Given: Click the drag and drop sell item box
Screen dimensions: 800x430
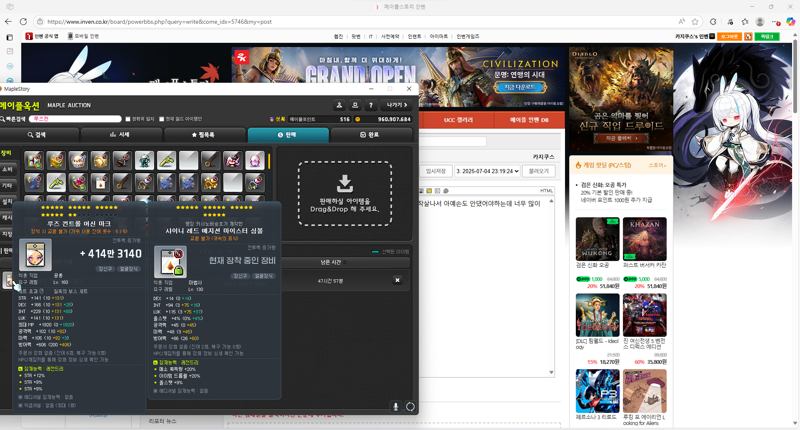Looking at the screenshot, I should [345, 193].
